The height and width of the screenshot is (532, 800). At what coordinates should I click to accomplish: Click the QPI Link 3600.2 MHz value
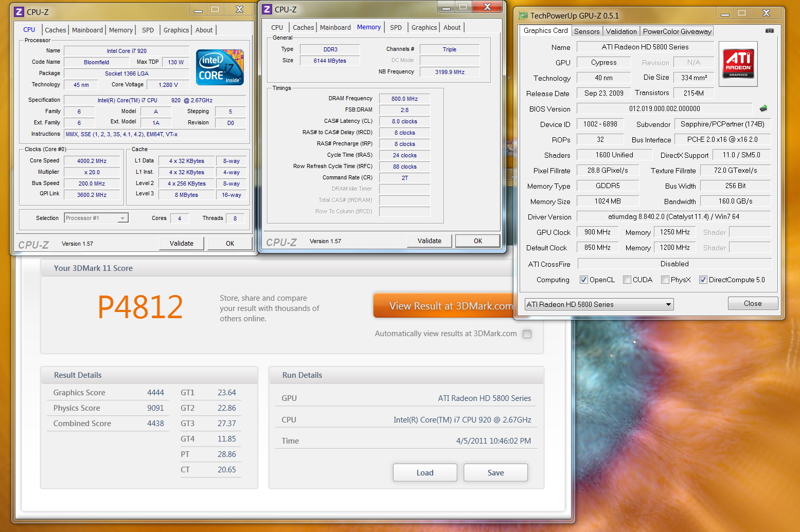pos(92,195)
